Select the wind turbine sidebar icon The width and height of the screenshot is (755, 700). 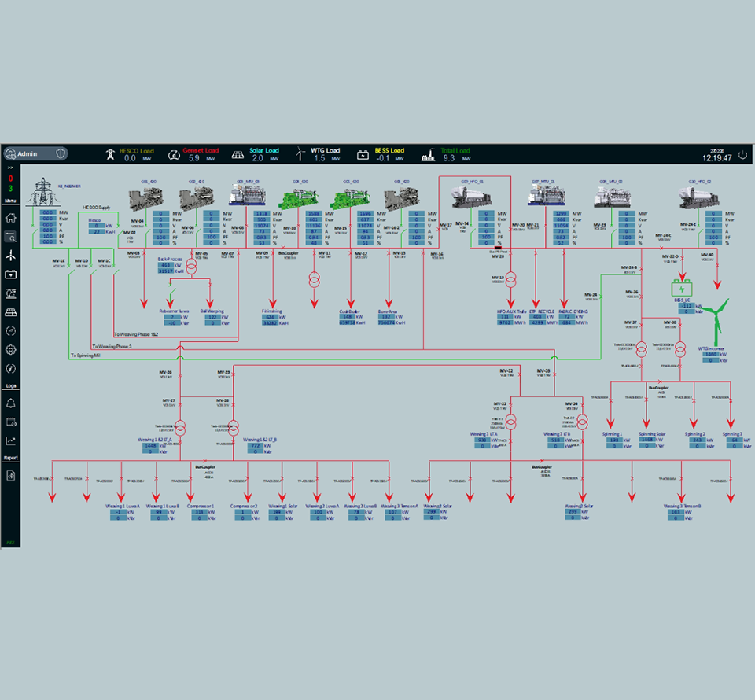click(11, 256)
